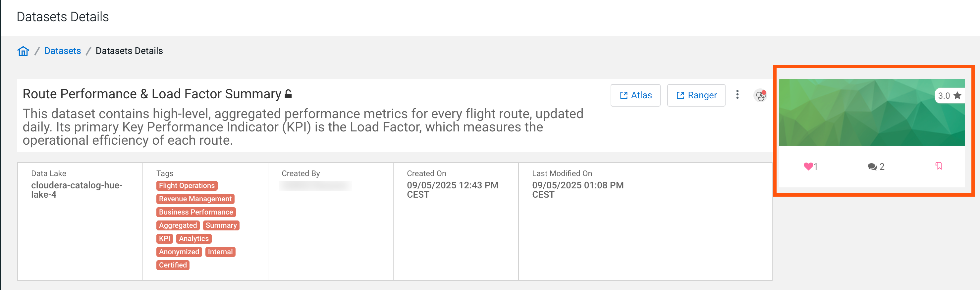
Task: Open comments via the speech bubble icon
Action: [872, 167]
